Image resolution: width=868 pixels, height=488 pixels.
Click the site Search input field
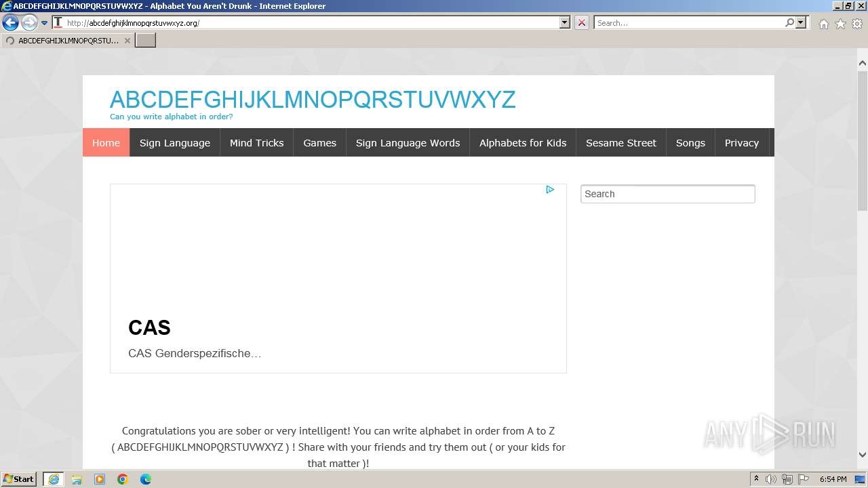coord(668,194)
